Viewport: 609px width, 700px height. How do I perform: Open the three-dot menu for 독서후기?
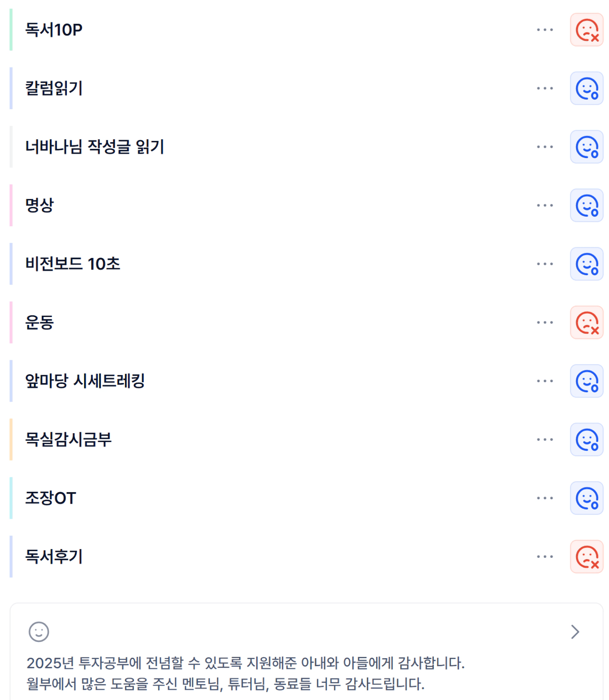click(545, 557)
